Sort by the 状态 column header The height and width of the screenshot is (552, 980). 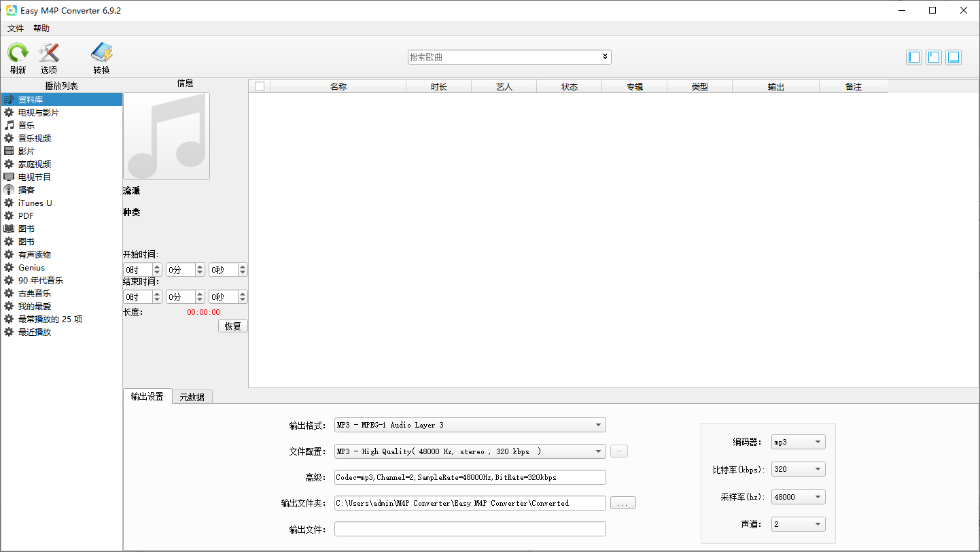click(570, 86)
